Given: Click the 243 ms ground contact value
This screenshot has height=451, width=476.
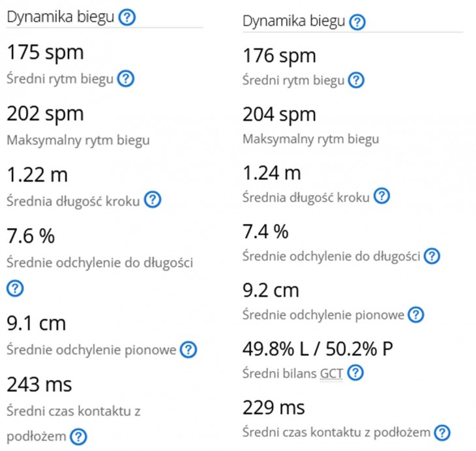Looking at the screenshot, I should (x=39, y=385).
